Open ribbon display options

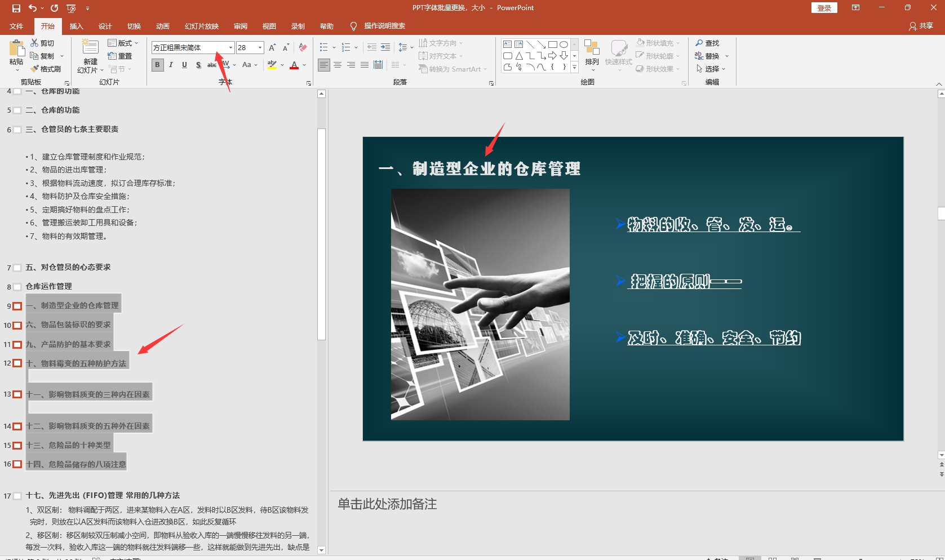coord(855,8)
